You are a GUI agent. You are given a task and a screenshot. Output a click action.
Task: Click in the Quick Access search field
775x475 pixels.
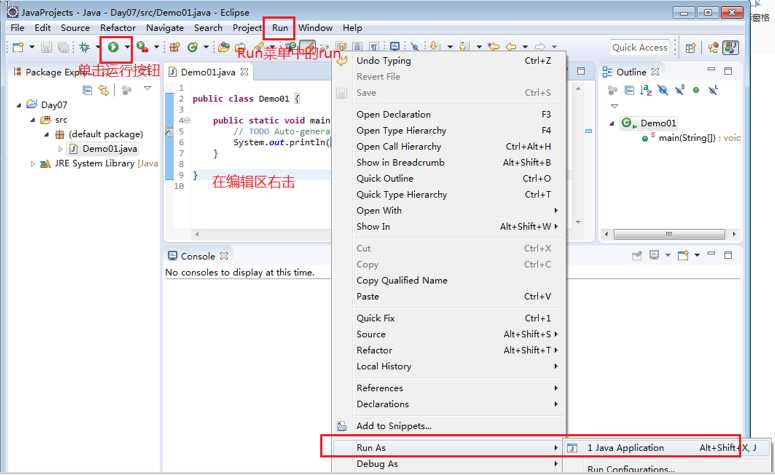point(640,47)
